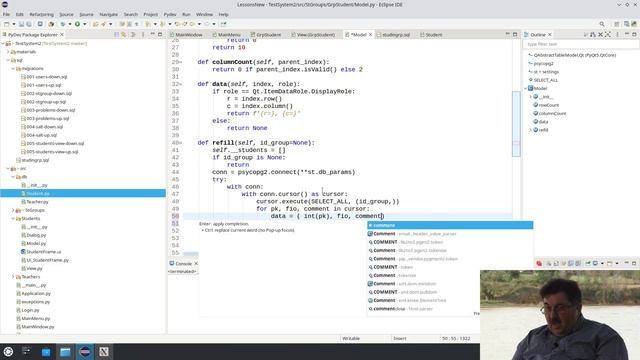Click expand all icon in Outline toolbar
The width and height of the screenshot is (640, 360).
click(608, 35)
